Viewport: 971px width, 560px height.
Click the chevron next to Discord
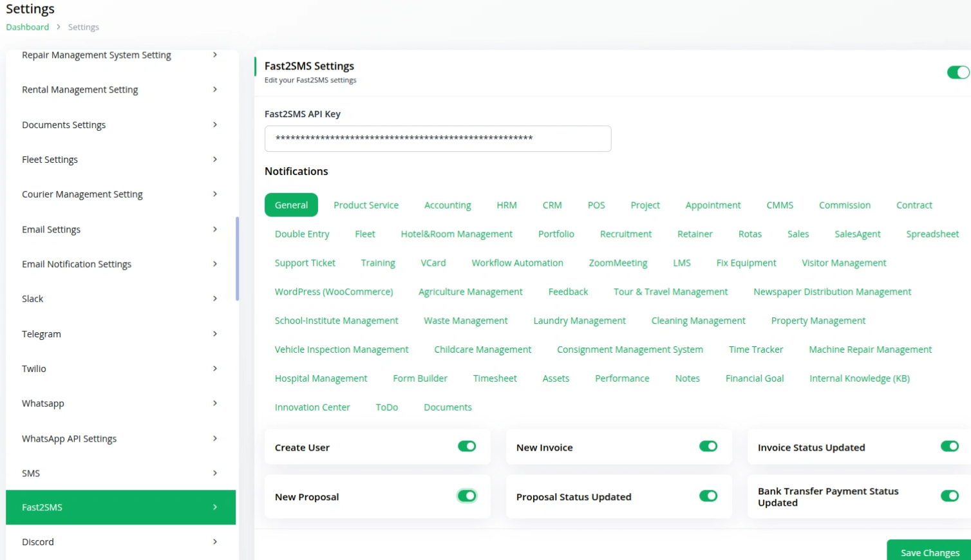coord(215,542)
